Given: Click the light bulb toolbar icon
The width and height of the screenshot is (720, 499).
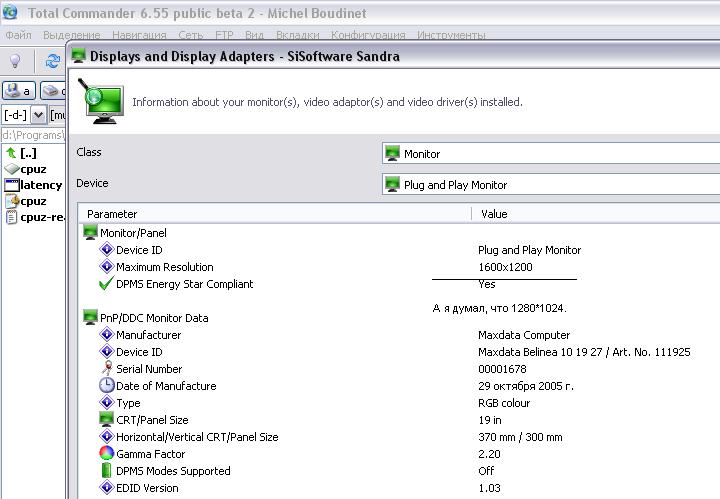Looking at the screenshot, I should pos(15,61).
